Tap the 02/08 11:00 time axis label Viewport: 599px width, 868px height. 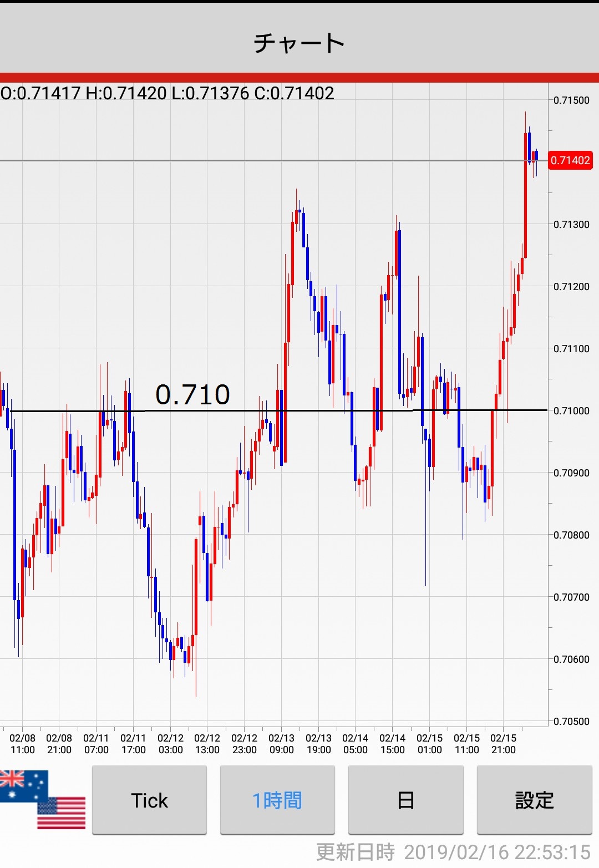tap(22, 744)
